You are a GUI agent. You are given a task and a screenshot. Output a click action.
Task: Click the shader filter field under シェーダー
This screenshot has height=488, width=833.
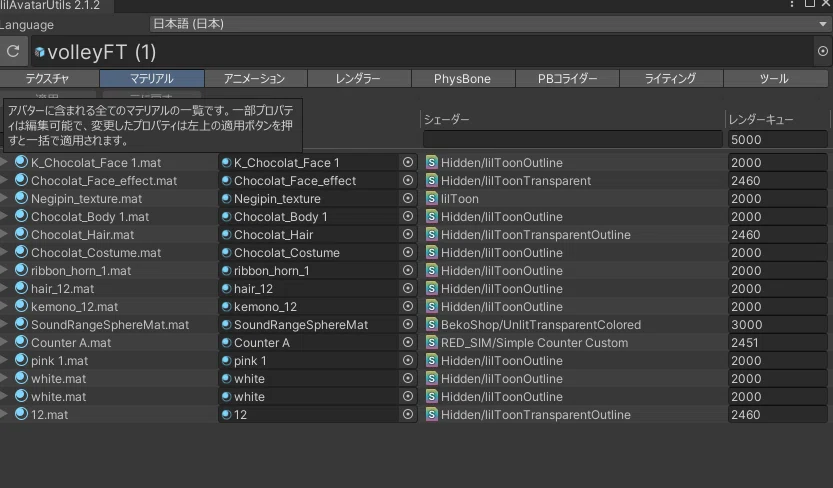point(573,140)
